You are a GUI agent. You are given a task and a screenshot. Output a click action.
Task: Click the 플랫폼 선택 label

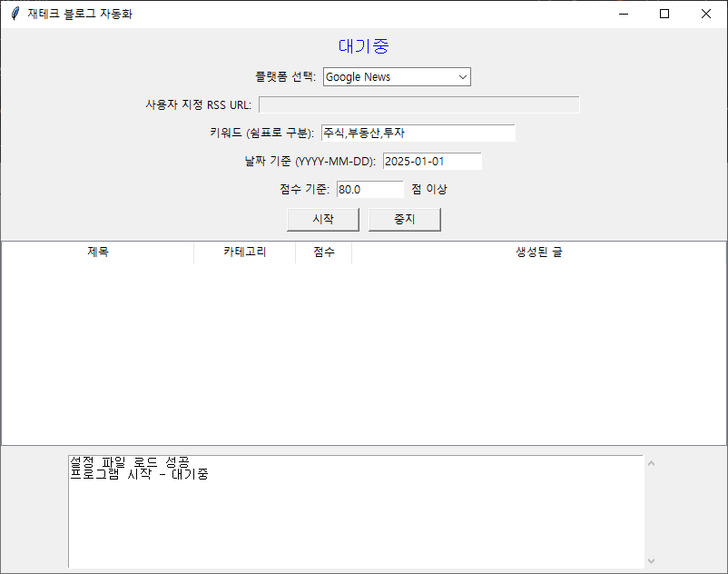(286, 76)
